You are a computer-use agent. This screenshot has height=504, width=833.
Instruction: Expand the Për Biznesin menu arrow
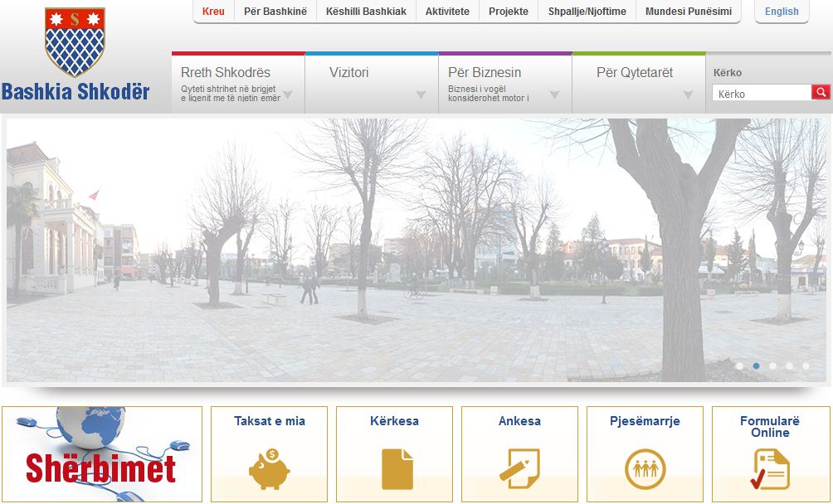click(x=554, y=94)
